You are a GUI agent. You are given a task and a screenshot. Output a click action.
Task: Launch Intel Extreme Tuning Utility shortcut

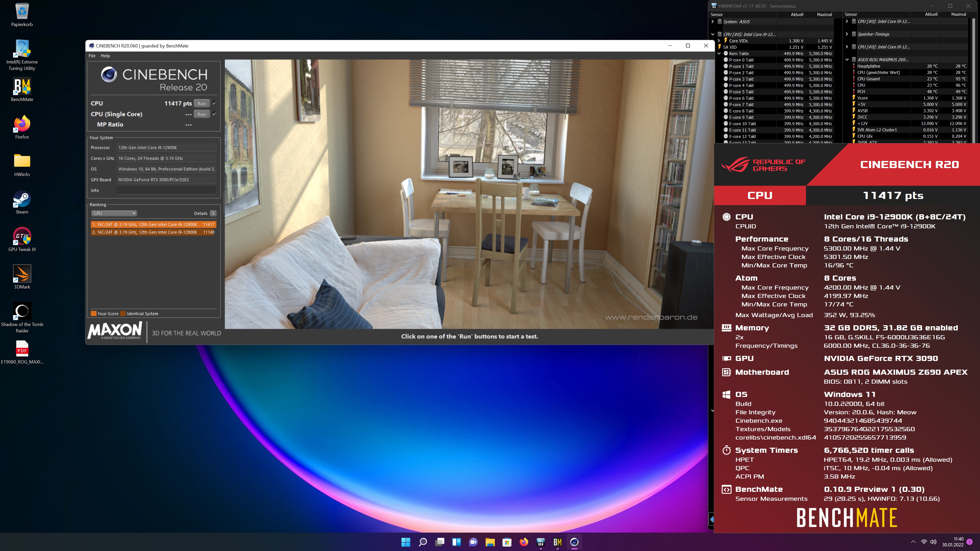[x=22, y=55]
